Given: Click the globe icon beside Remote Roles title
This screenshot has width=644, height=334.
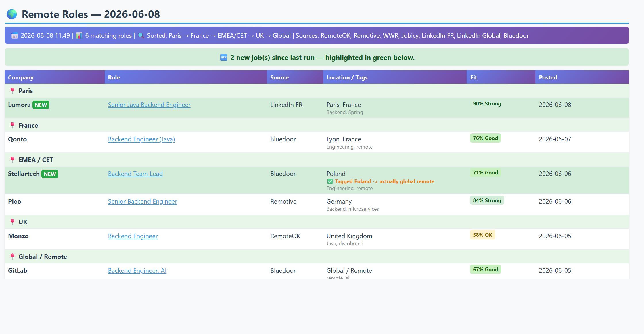Looking at the screenshot, I should coord(12,14).
